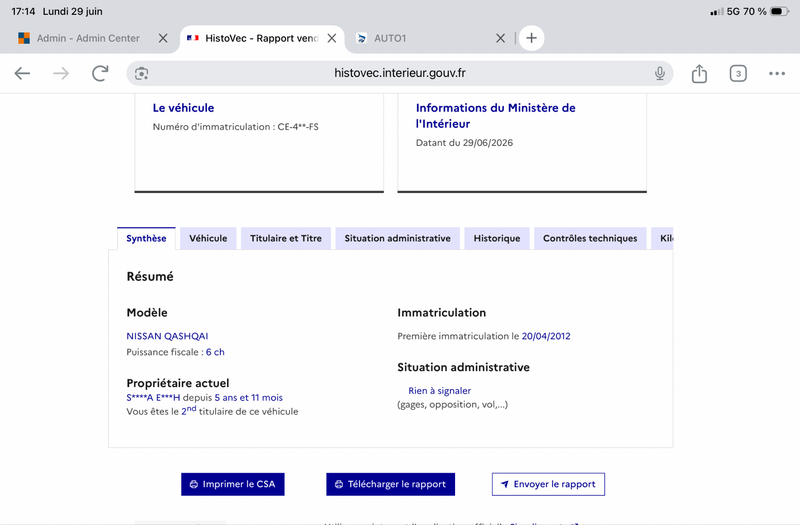
Task: Click the histovec.interieur.gouv.fr address field
Action: (x=399, y=73)
